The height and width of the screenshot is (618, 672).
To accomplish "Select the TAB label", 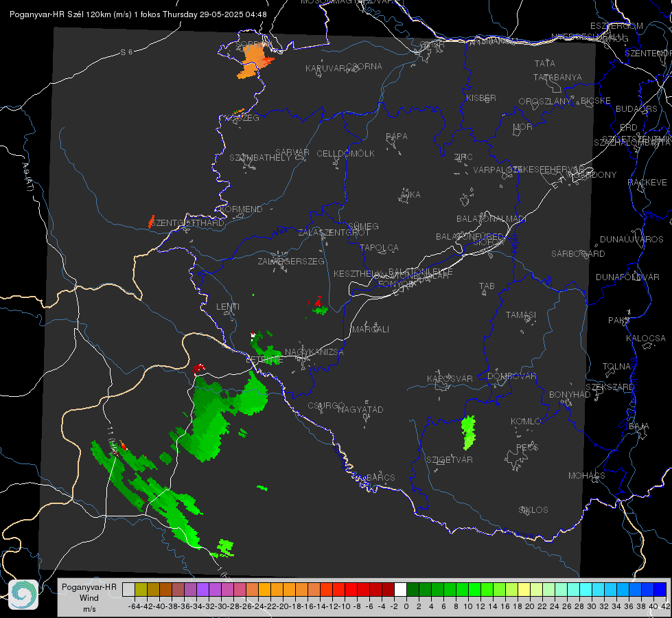I will pos(487,286).
